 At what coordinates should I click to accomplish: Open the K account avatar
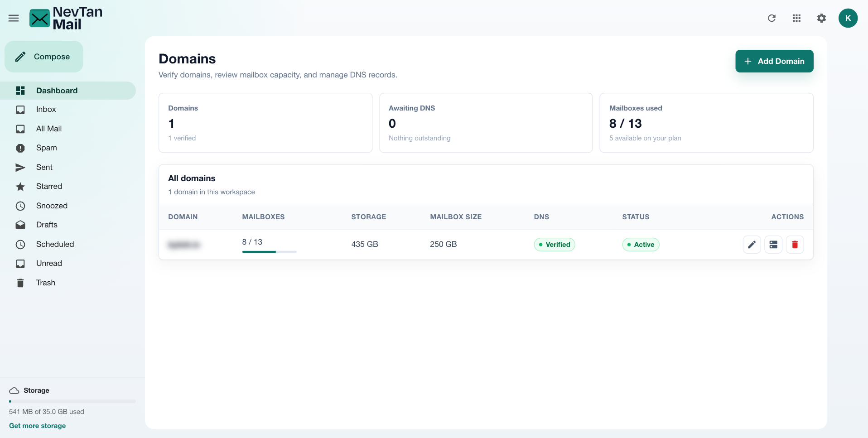[x=848, y=18]
